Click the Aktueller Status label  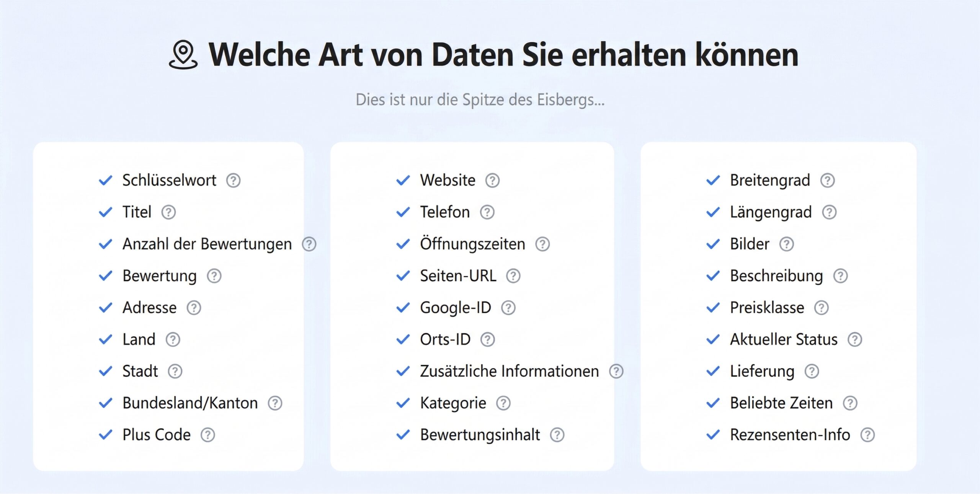(784, 339)
